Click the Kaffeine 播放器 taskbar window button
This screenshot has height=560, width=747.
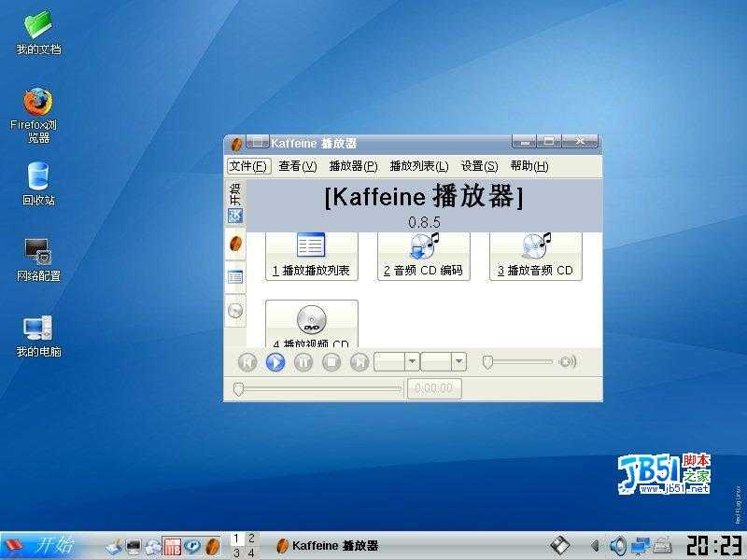tap(328, 546)
